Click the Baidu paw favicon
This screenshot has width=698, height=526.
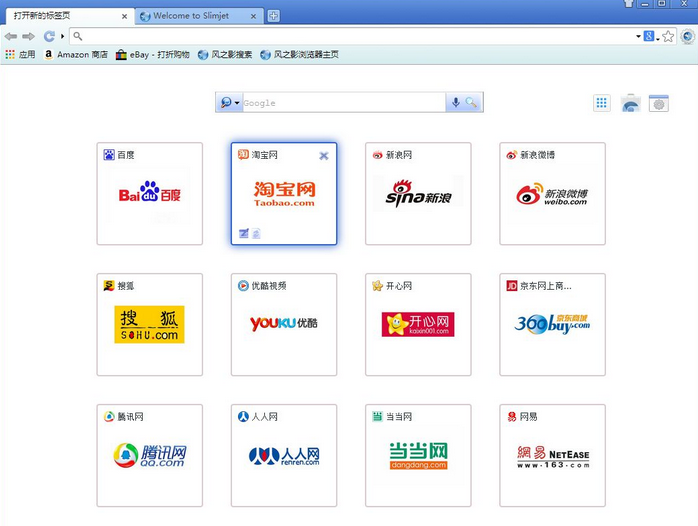click(x=109, y=155)
